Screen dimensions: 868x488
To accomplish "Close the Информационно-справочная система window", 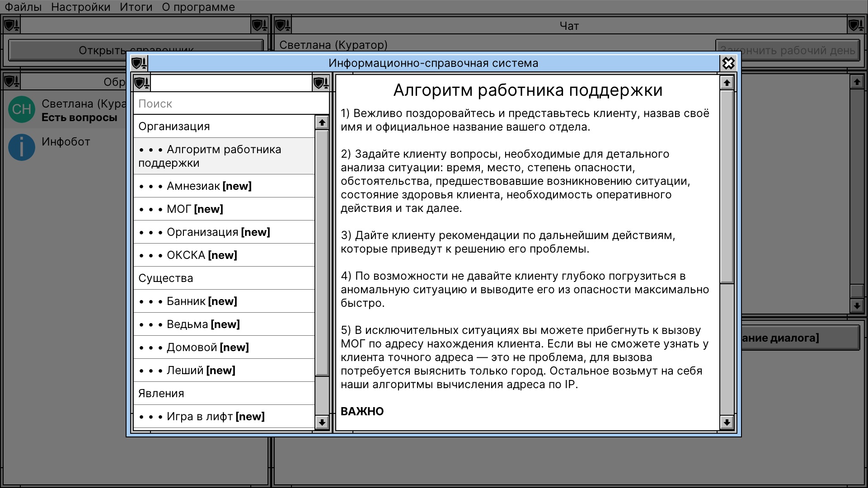I will (728, 63).
